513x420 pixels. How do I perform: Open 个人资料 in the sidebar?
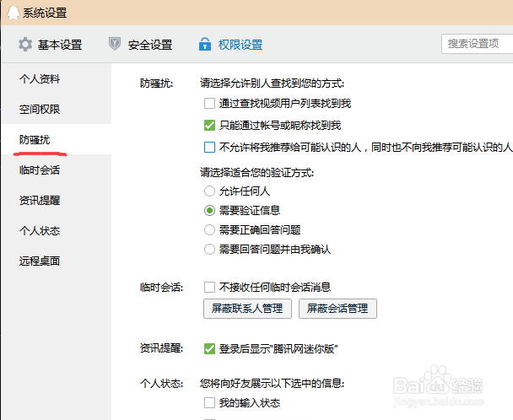click(40, 78)
